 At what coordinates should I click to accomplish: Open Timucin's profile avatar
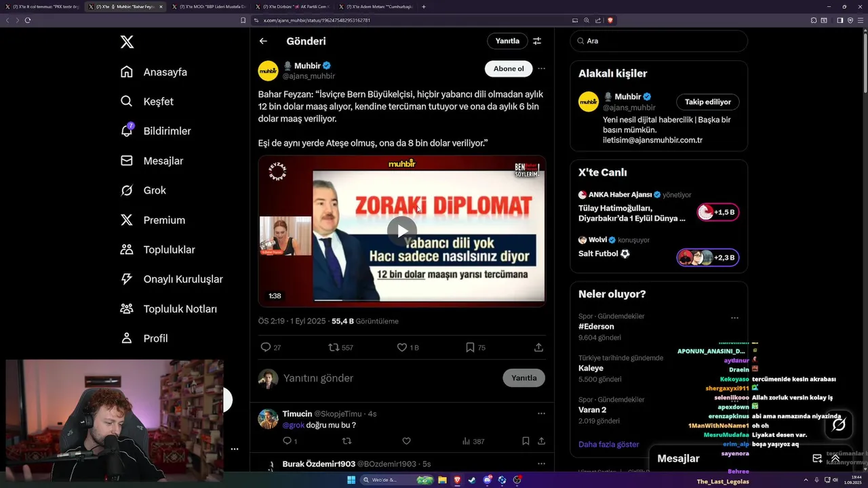268,419
